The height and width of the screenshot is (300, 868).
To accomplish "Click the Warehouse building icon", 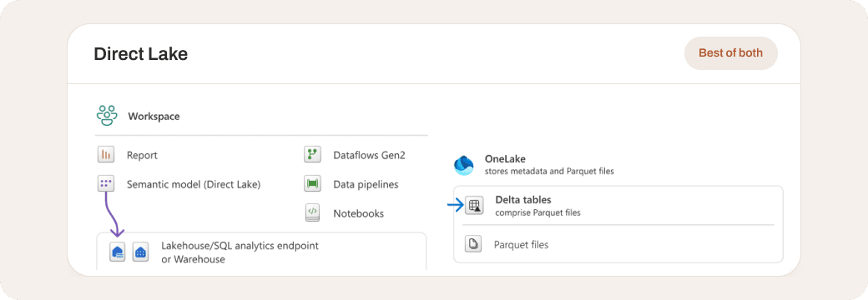I will (x=140, y=252).
